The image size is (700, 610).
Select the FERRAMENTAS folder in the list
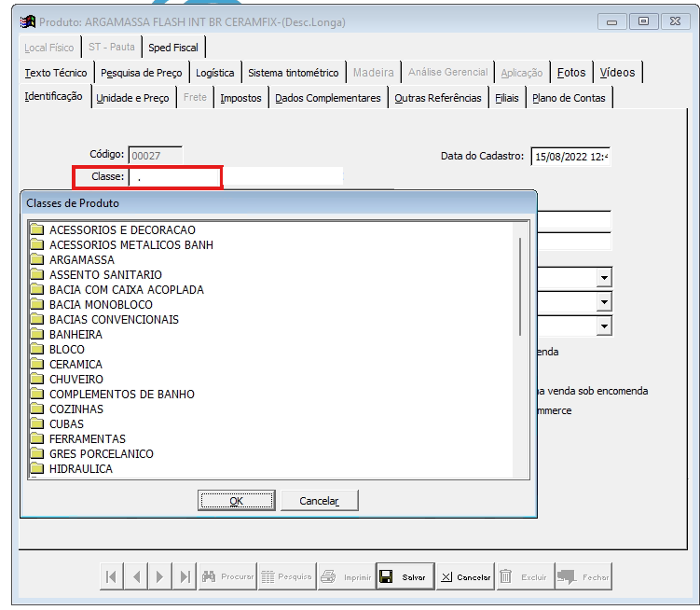87,439
